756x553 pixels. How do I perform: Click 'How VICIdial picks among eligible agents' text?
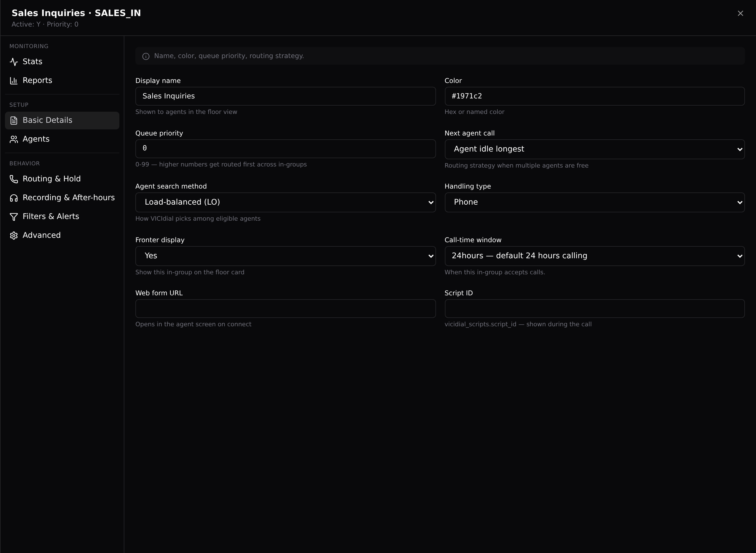coord(198,219)
